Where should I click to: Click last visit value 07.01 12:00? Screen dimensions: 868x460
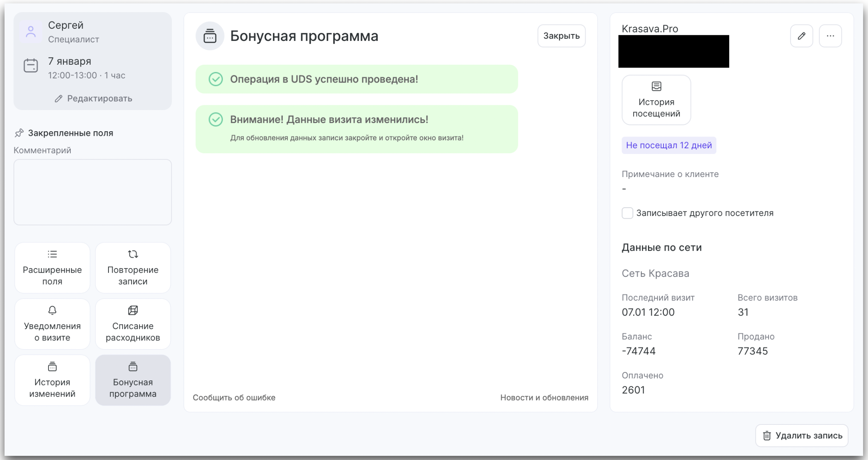(x=648, y=312)
